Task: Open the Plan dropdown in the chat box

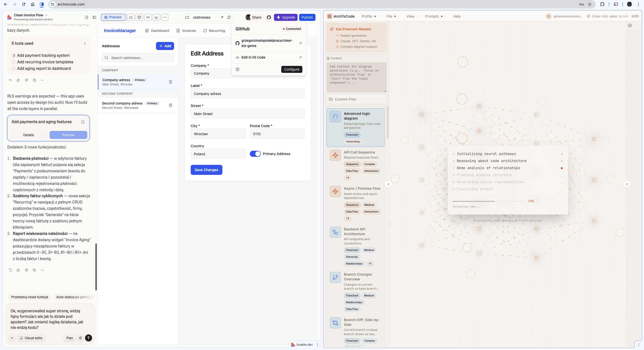Action: coord(69,338)
